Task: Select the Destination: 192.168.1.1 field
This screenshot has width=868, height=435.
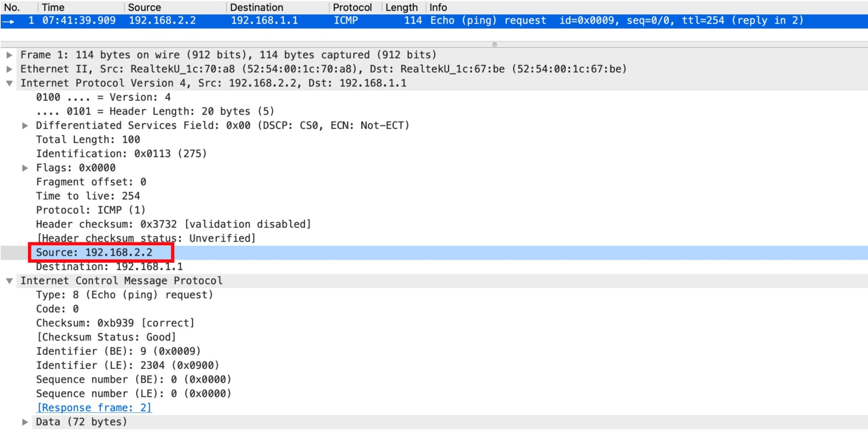Action: (109, 267)
